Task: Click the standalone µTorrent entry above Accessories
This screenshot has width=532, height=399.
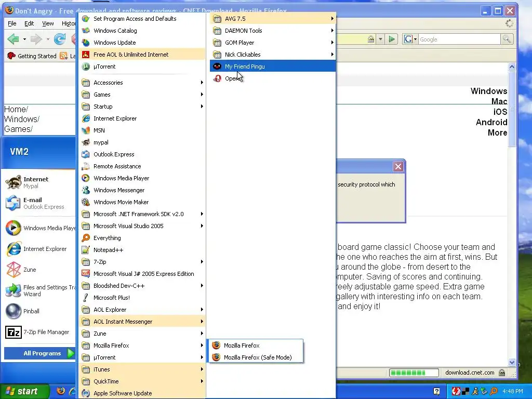Action: pos(143,66)
